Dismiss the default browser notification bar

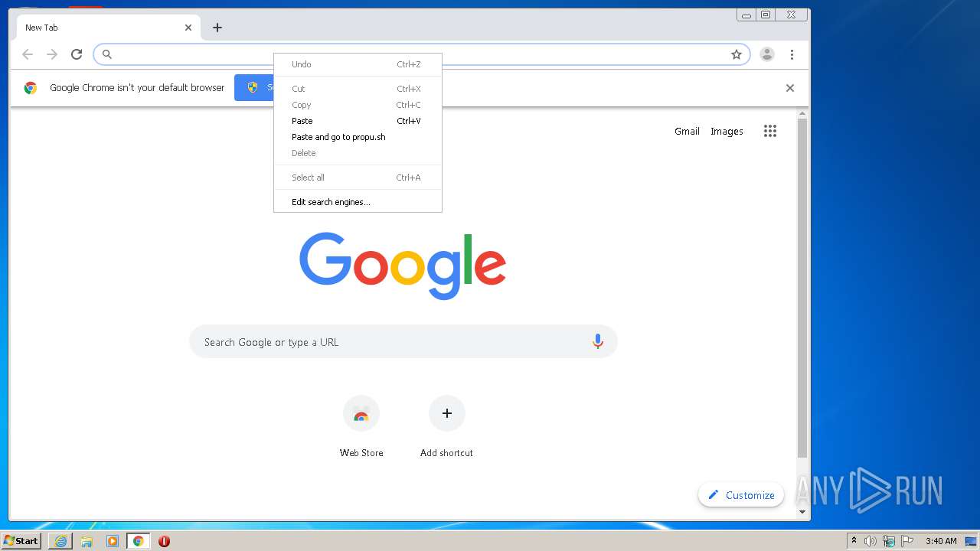point(790,88)
